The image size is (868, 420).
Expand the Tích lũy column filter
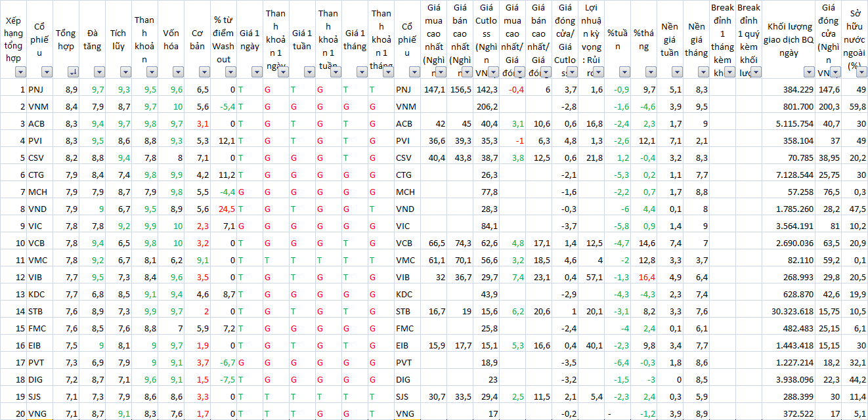click(x=125, y=72)
